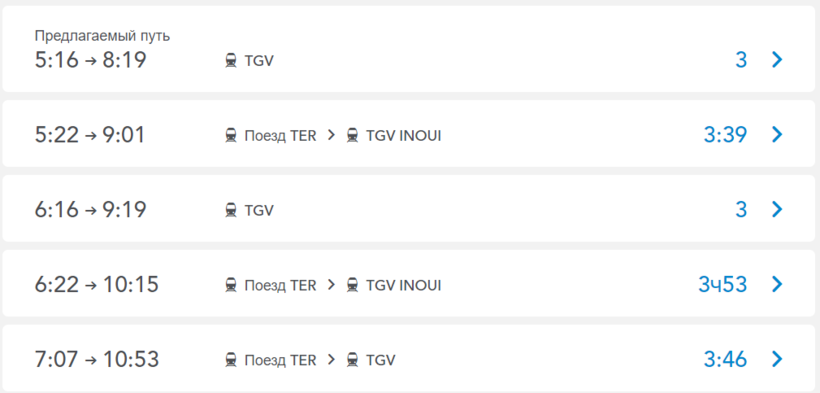Choose the suggested 5:16 → 8:19 departure time
Viewport: 820px width, 393px height.
90,60
